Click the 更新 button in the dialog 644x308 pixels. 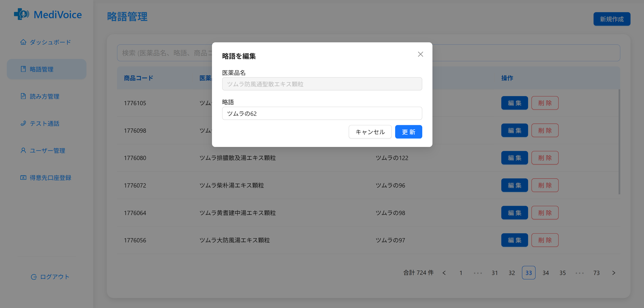coord(408,132)
